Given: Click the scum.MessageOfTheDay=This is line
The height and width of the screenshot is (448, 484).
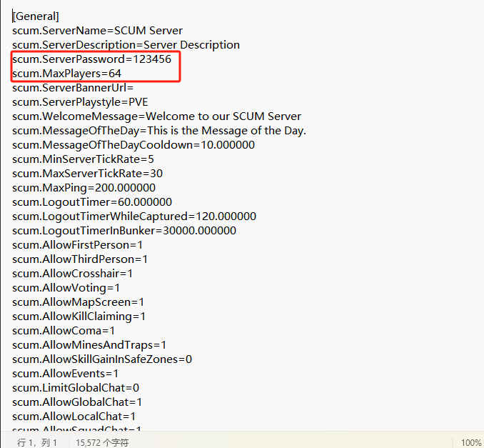Looking at the screenshot, I should [x=159, y=131].
